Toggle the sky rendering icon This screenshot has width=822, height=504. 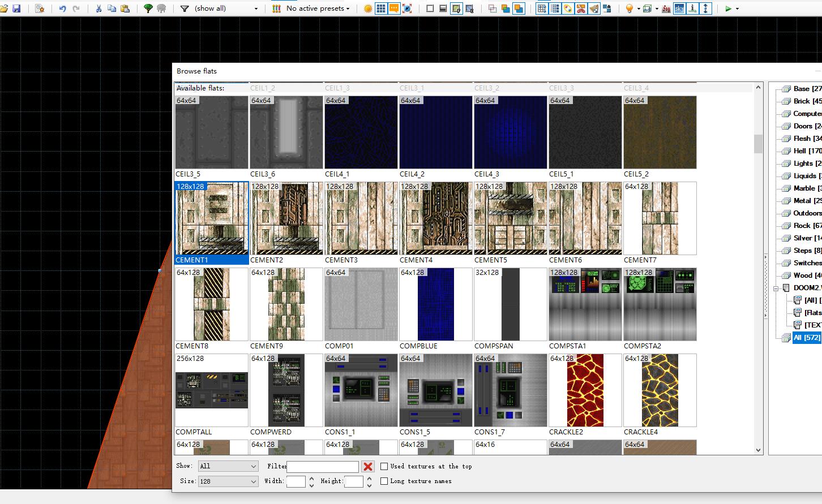(679, 8)
